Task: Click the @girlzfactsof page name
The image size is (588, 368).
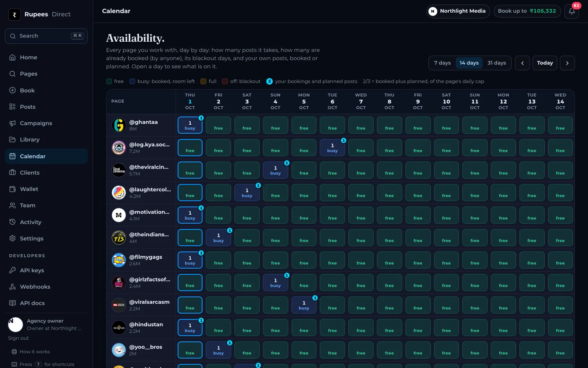Action: tap(150, 279)
